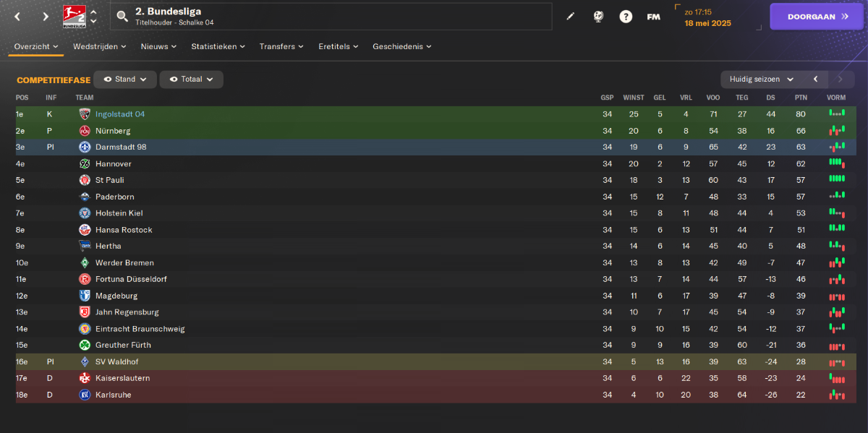Open the FM menu icon
The image size is (868, 433).
point(653,16)
